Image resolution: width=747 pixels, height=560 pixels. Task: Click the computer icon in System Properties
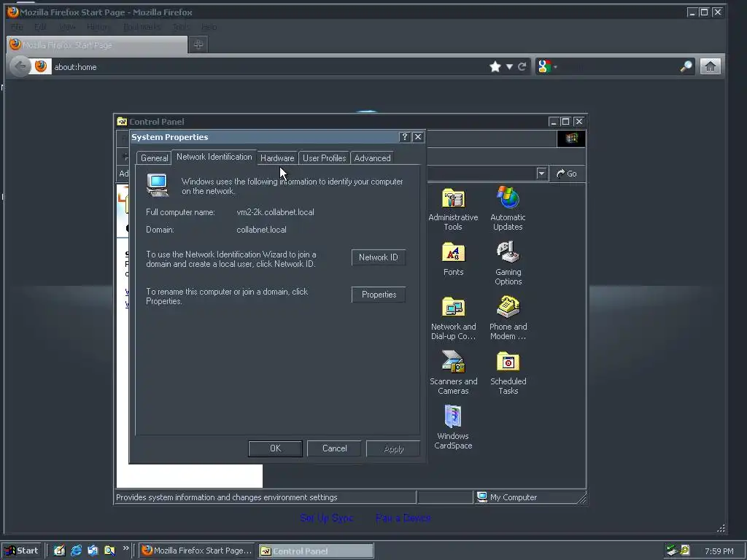158,184
